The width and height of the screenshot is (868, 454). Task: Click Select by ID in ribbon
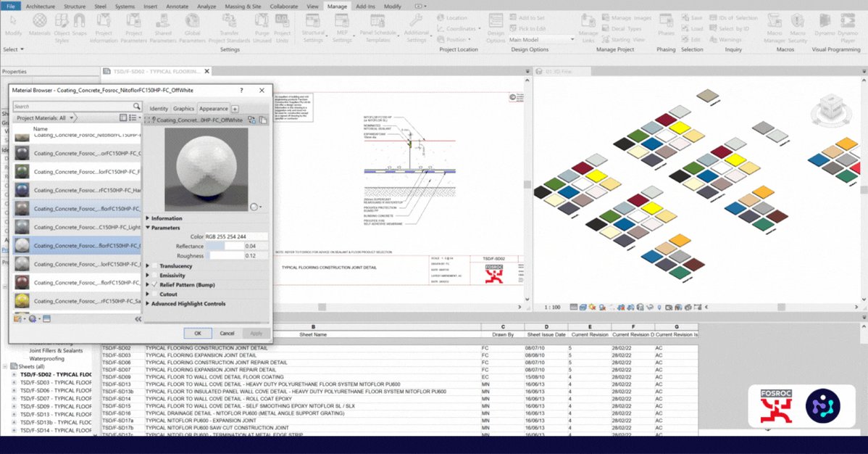coord(730,29)
